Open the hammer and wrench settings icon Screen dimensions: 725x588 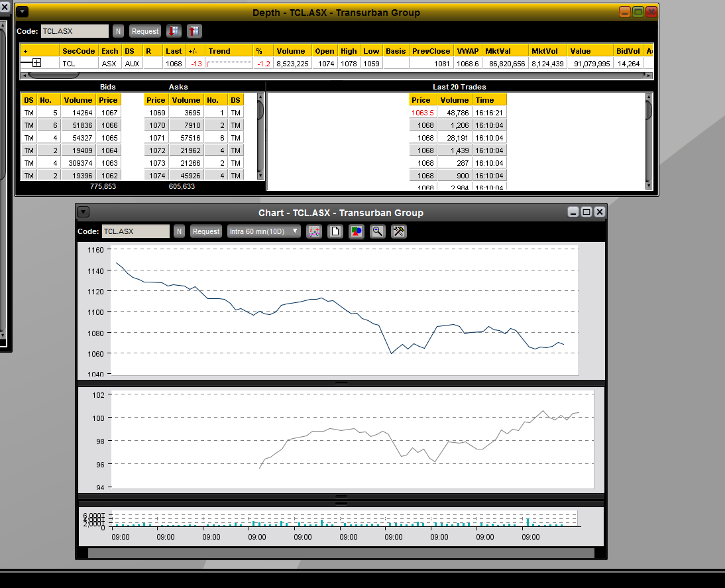(398, 231)
